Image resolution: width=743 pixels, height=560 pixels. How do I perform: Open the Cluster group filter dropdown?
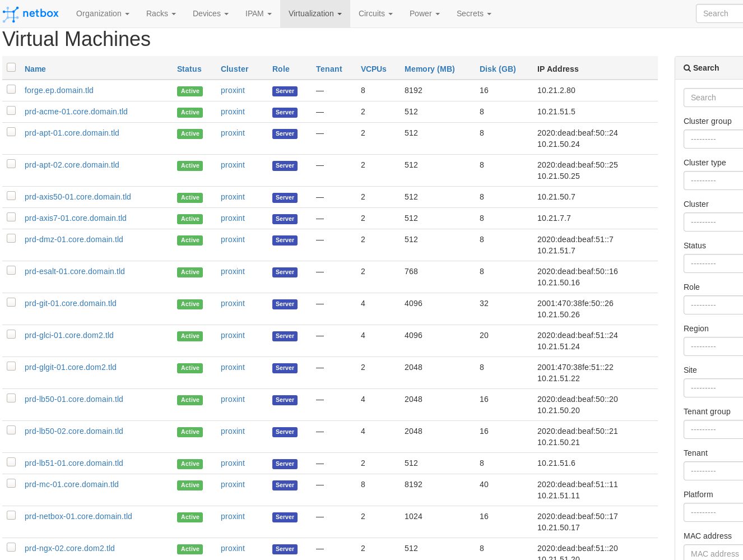(713, 139)
